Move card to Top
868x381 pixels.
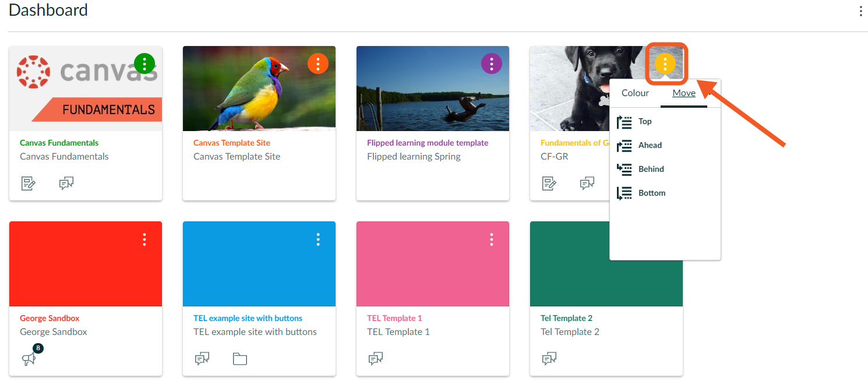(x=644, y=122)
